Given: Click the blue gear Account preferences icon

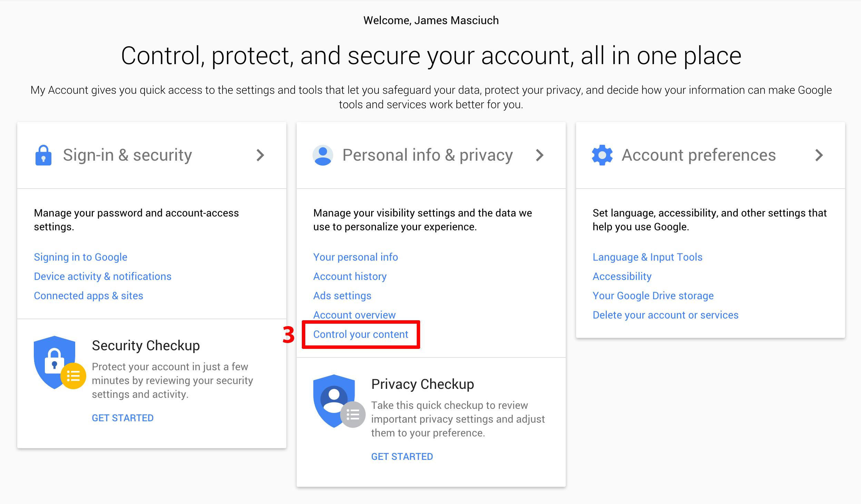Looking at the screenshot, I should (602, 155).
